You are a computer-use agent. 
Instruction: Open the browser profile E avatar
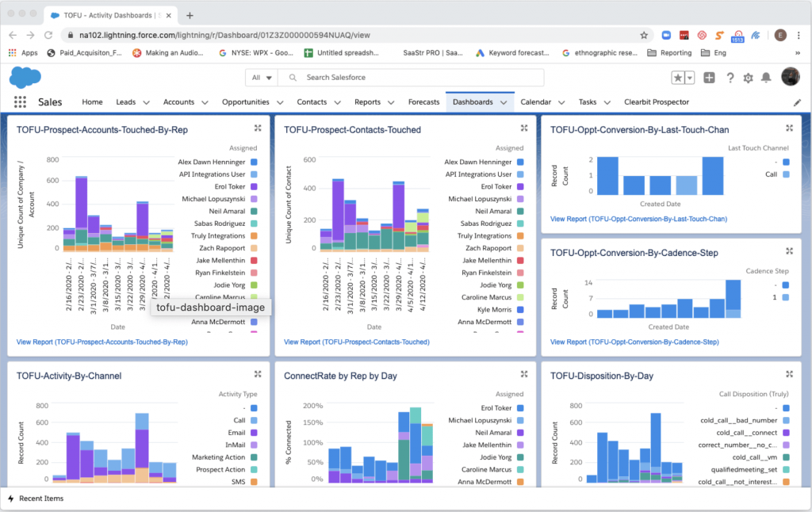tap(780, 35)
